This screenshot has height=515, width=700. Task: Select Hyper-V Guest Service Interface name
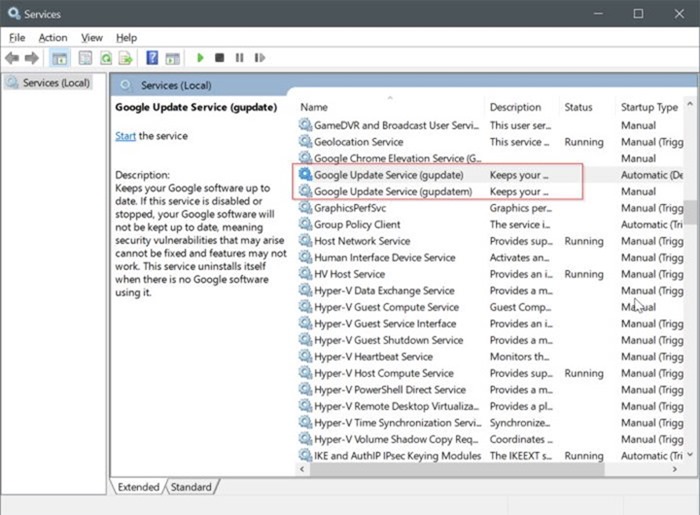tap(385, 324)
